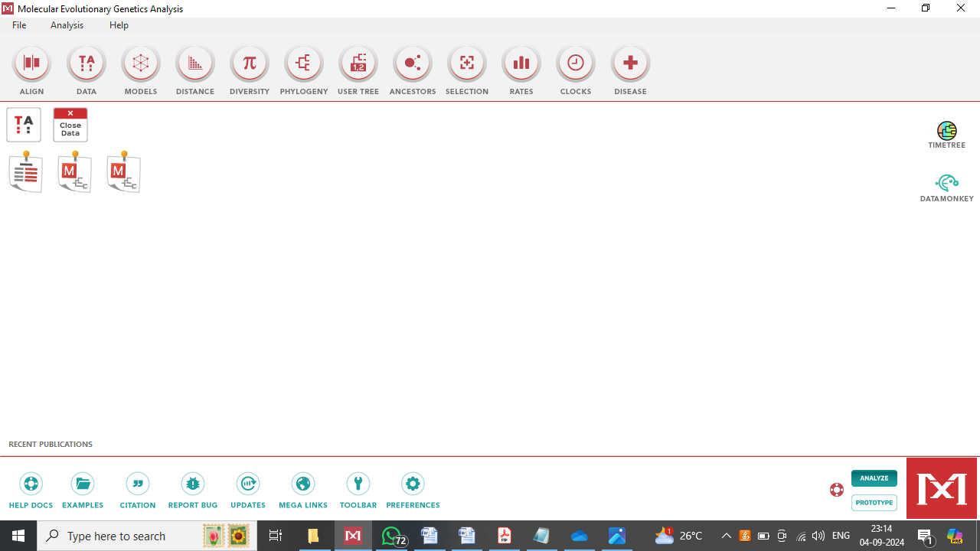Click the taskbar clock showing 23:14
This screenshot has width=980, height=551.
(x=881, y=536)
